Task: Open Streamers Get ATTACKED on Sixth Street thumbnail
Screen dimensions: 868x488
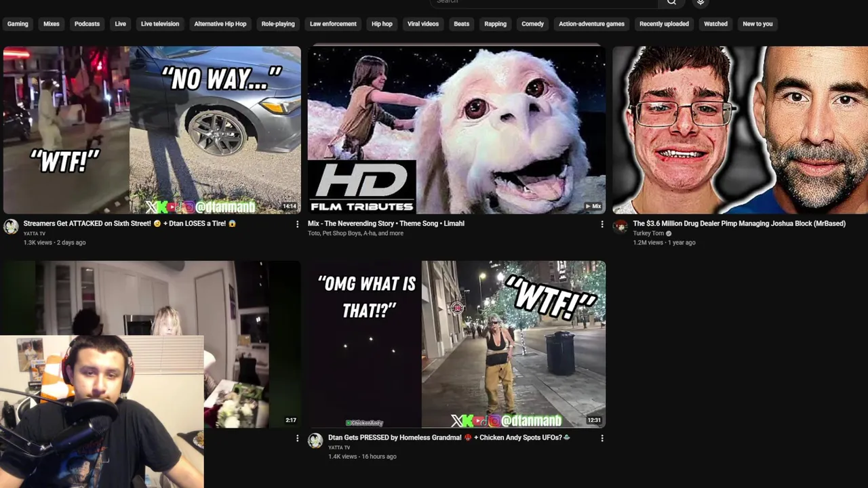Action: pyautogui.click(x=152, y=130)
